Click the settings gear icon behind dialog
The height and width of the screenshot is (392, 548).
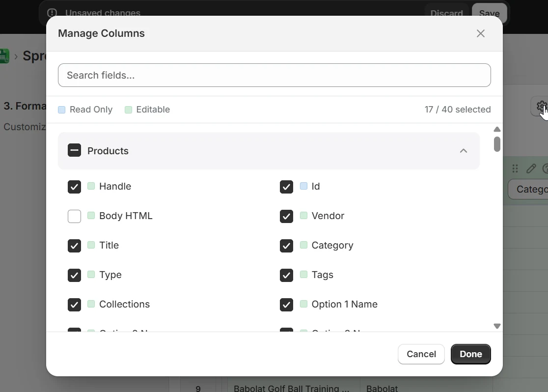click(542, 106)
